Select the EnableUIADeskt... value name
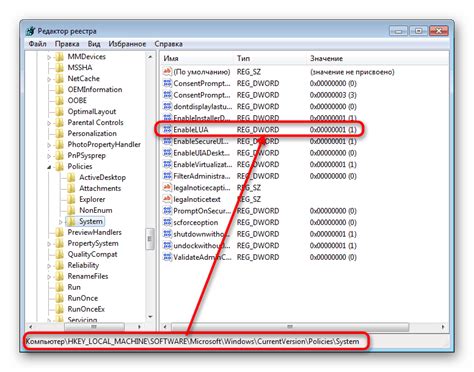474x372 pixels. coord(202,153)
